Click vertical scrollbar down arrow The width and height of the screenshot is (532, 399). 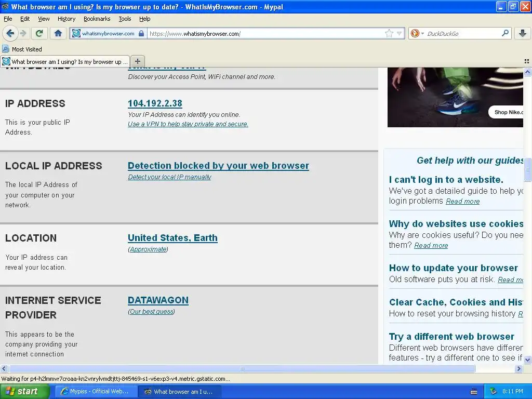pos(527,360)
